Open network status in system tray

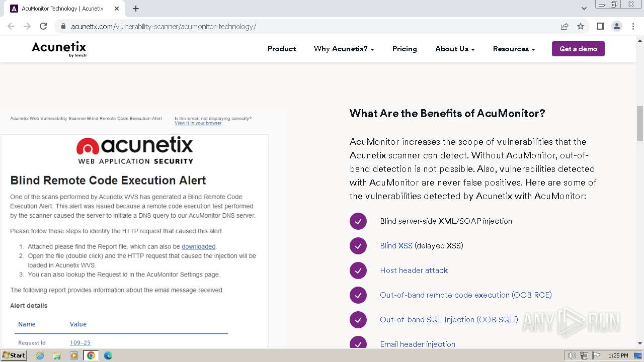(x=584, y=355)
